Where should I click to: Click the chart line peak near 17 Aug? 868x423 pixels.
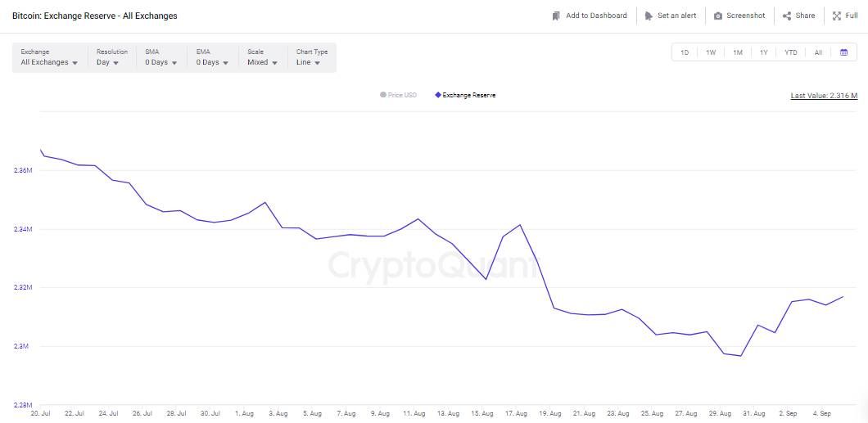(520, 224)
